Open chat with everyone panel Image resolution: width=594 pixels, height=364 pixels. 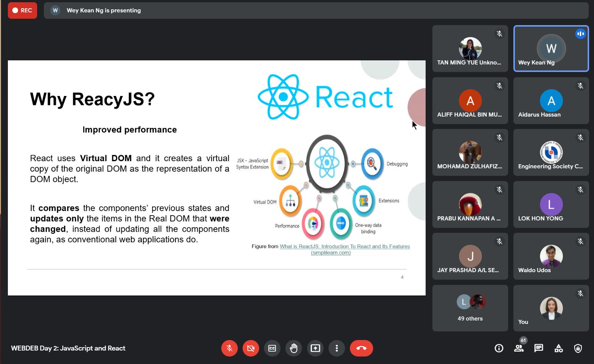pyautogui.click(x=539, y=348)
